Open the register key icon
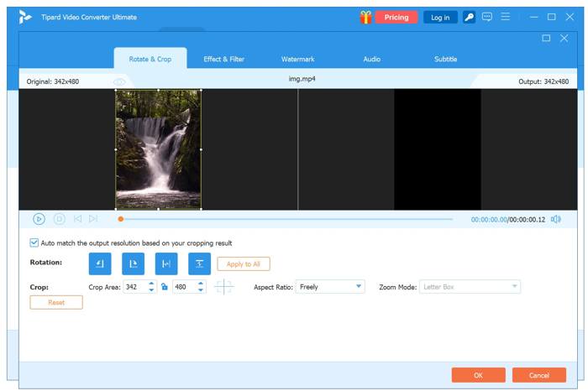588x391 pixels. (x=469, y=17)
